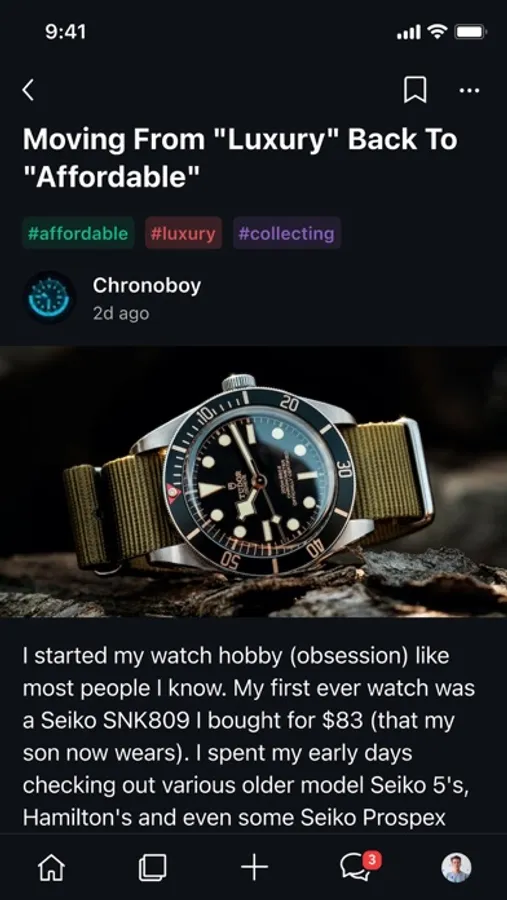
Task: Tap the battery icon in status bar
Action: point(471,32)
